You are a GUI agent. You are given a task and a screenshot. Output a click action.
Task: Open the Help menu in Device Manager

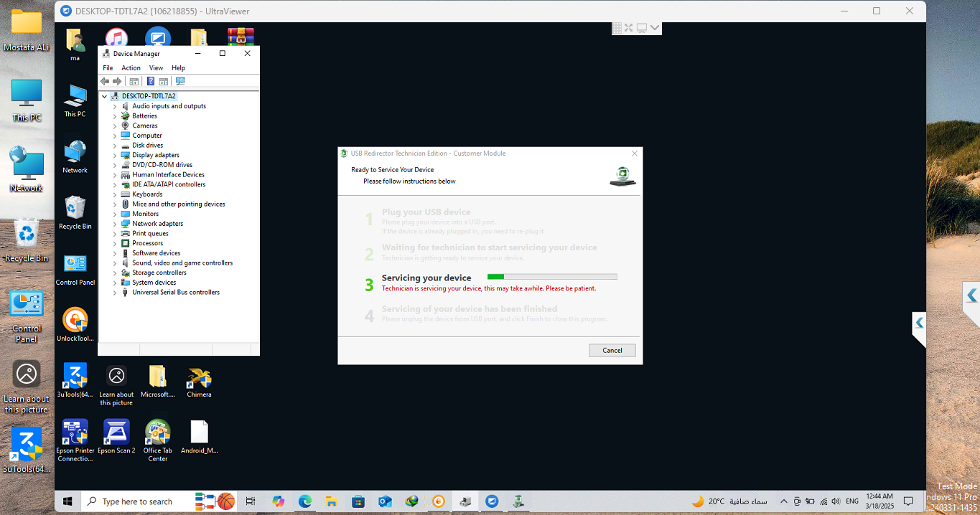178,68
